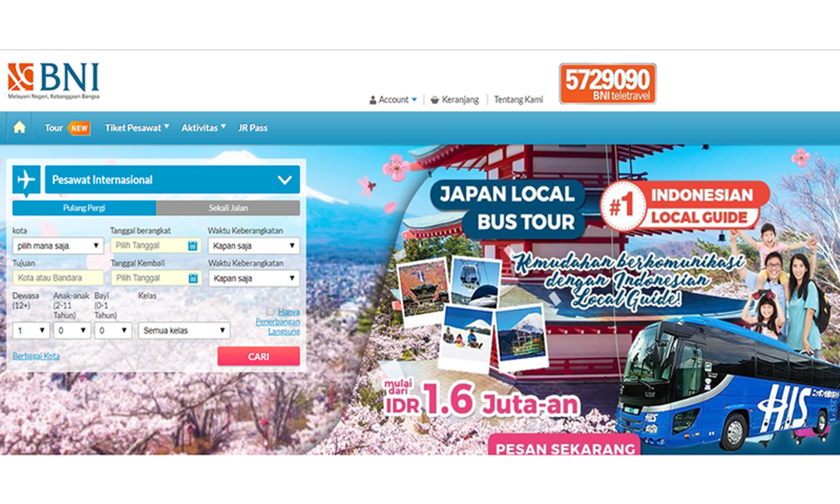Open the Keranjang link

click(x=461, y=100)
